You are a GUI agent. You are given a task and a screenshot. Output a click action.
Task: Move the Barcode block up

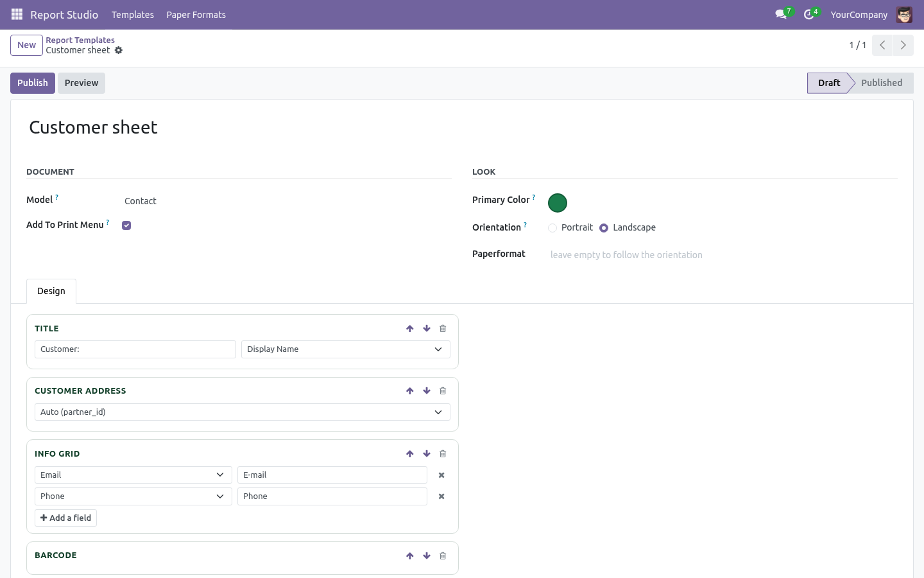410,556
